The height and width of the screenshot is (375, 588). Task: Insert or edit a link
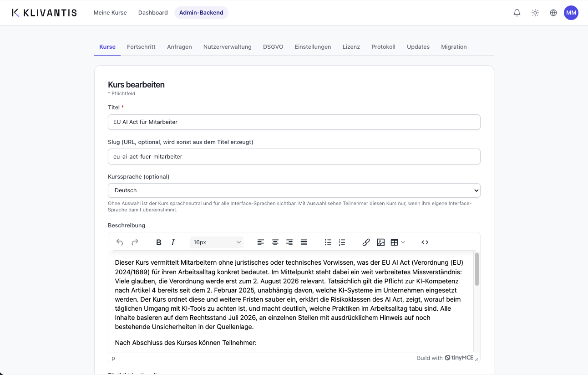tap(366, 242)
